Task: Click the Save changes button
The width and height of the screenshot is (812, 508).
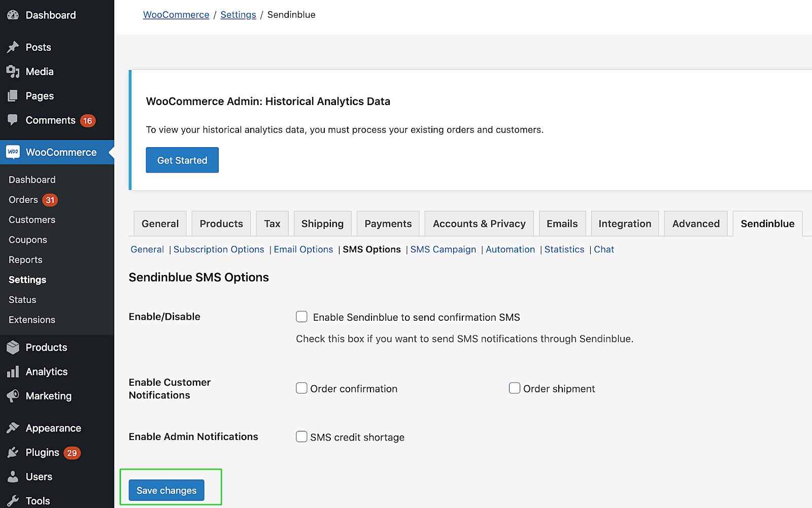Action: 166,490
